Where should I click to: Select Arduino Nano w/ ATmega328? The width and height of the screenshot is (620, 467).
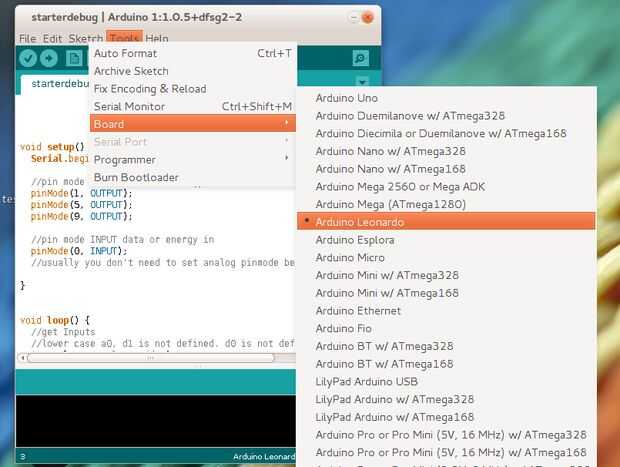pyautogui.click(x=446, y=151)
